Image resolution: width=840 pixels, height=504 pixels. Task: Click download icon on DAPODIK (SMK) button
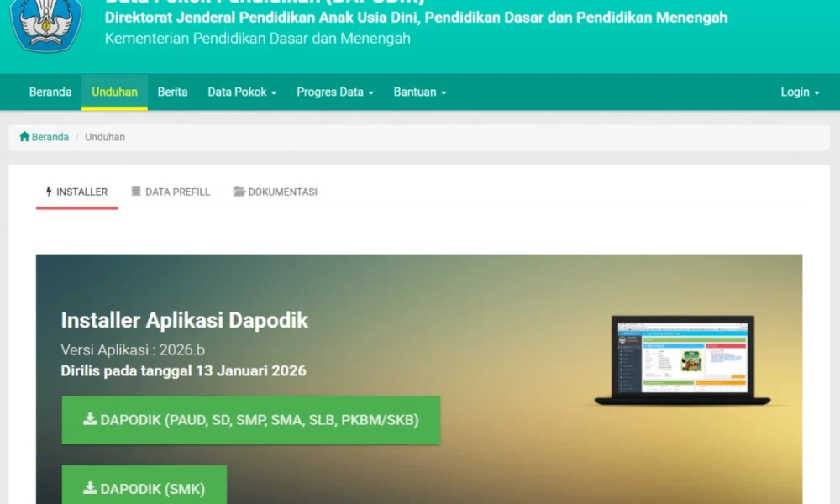tap(90, 488)
